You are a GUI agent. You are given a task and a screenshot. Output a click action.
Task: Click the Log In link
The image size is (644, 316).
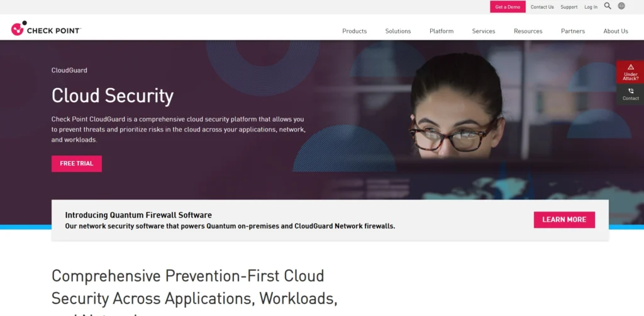click(x=591, y=7)
